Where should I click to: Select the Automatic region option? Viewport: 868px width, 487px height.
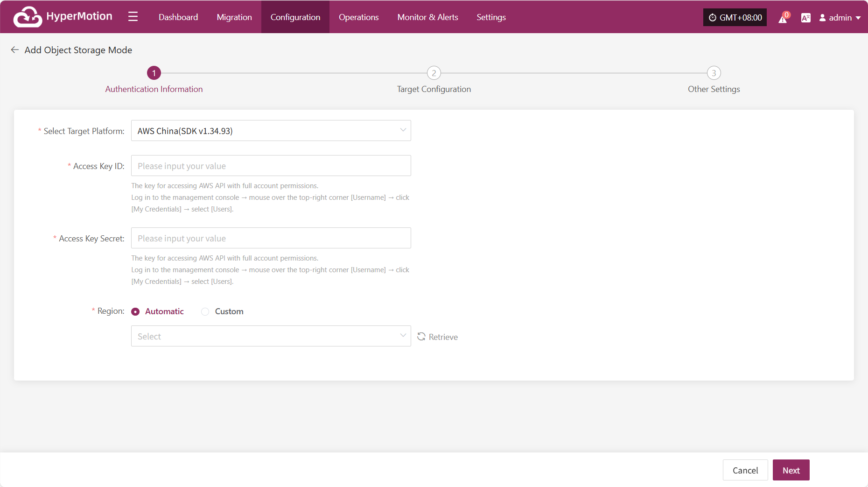[x=158, y=311]
